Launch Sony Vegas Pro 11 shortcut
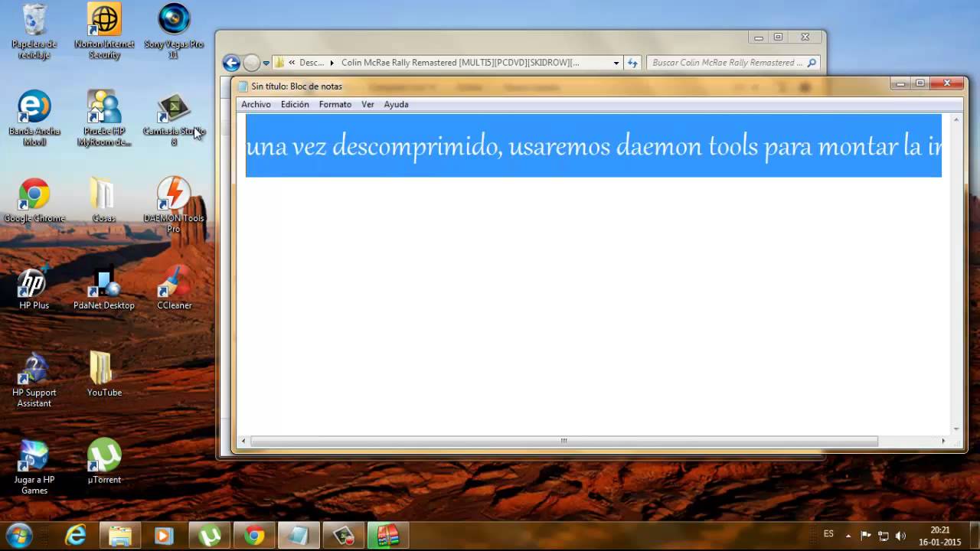The height and width of the screenshot is (551, 980). [x=174, y=31]
